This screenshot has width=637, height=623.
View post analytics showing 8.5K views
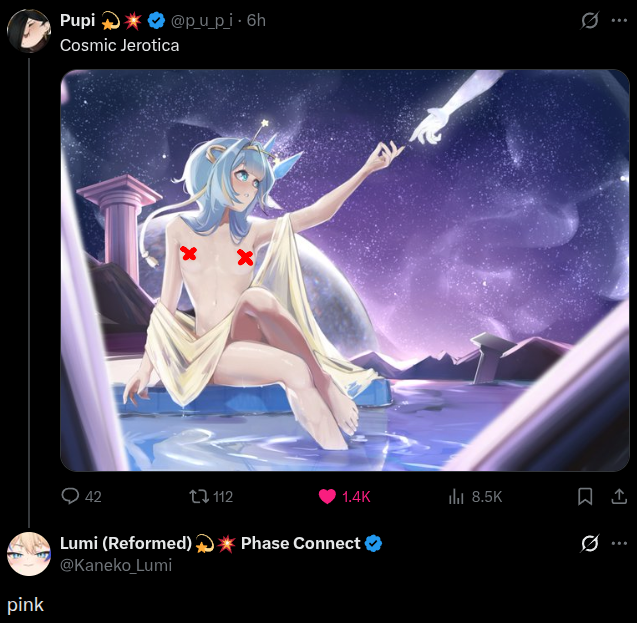pos(456,496)
